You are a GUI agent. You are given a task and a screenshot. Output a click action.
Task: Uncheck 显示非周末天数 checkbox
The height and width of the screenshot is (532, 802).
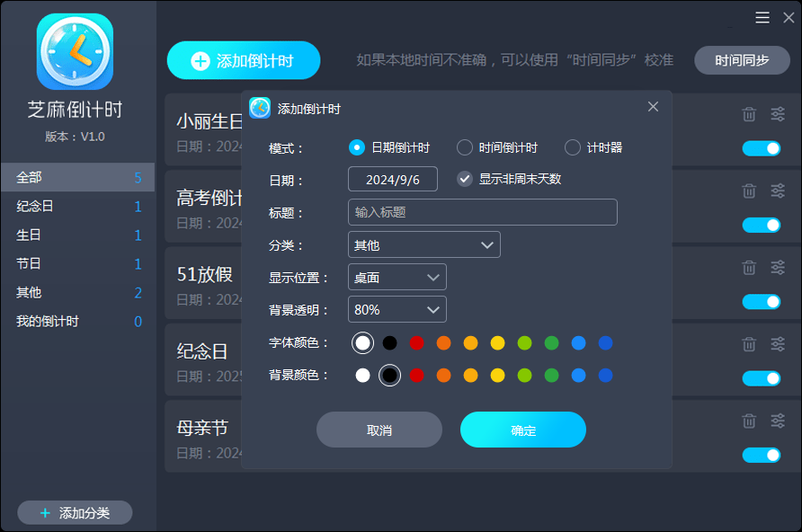pos(465,179)
